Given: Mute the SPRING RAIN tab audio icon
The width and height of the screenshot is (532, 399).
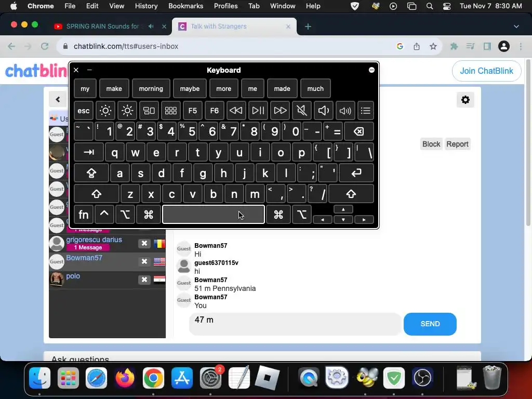Looking at the screenshot, I should (151, 26).
